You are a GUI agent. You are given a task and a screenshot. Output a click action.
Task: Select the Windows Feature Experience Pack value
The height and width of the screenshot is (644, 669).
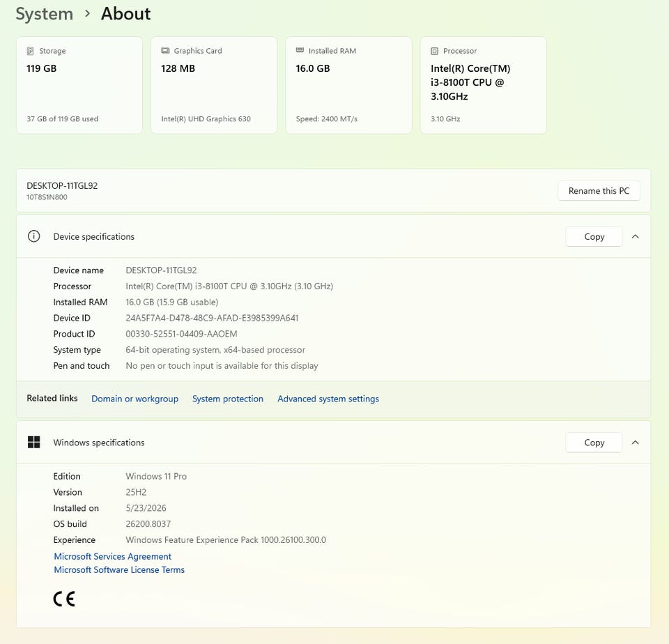click(226, 540)
